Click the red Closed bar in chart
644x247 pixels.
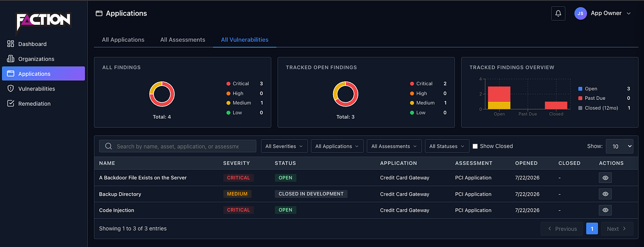click(x=556, y=105)
